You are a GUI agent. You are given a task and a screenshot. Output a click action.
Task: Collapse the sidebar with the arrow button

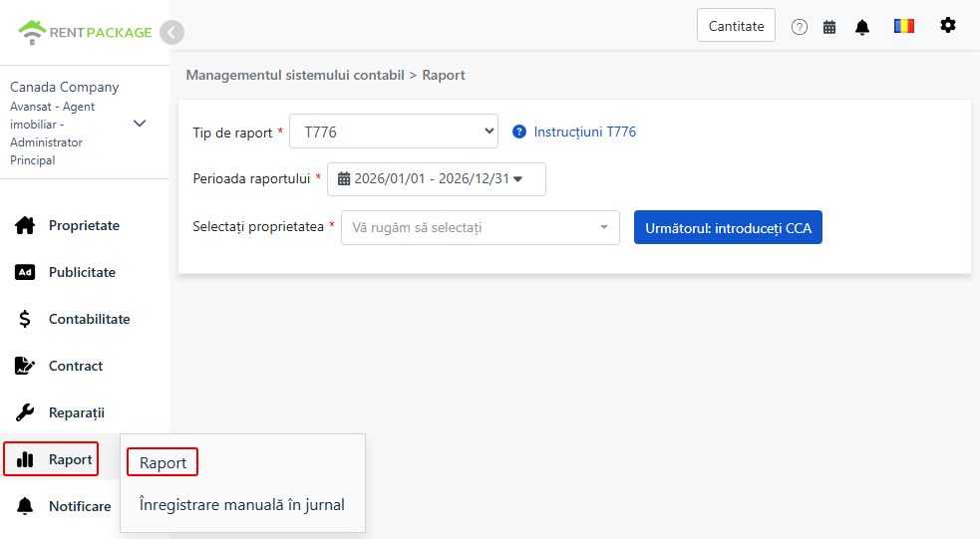(x=171, y=33)
